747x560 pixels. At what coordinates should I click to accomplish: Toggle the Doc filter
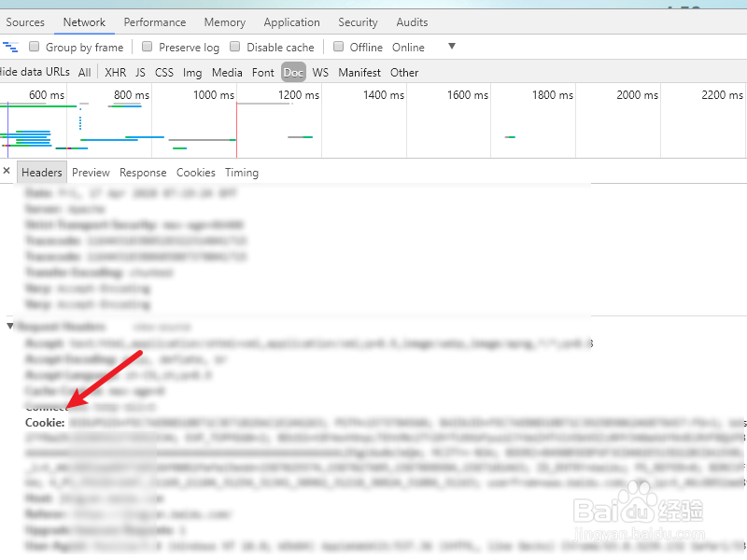pyautogui.click(x=293, y=73)
